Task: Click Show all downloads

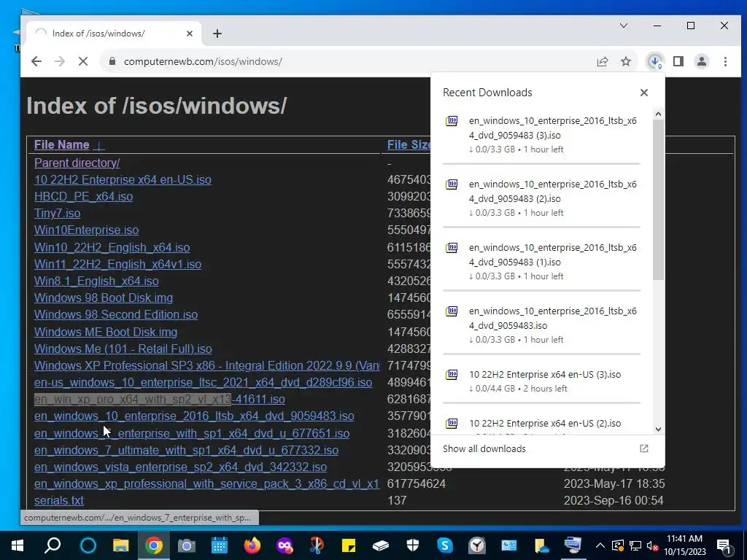Action: coord(484,448)
